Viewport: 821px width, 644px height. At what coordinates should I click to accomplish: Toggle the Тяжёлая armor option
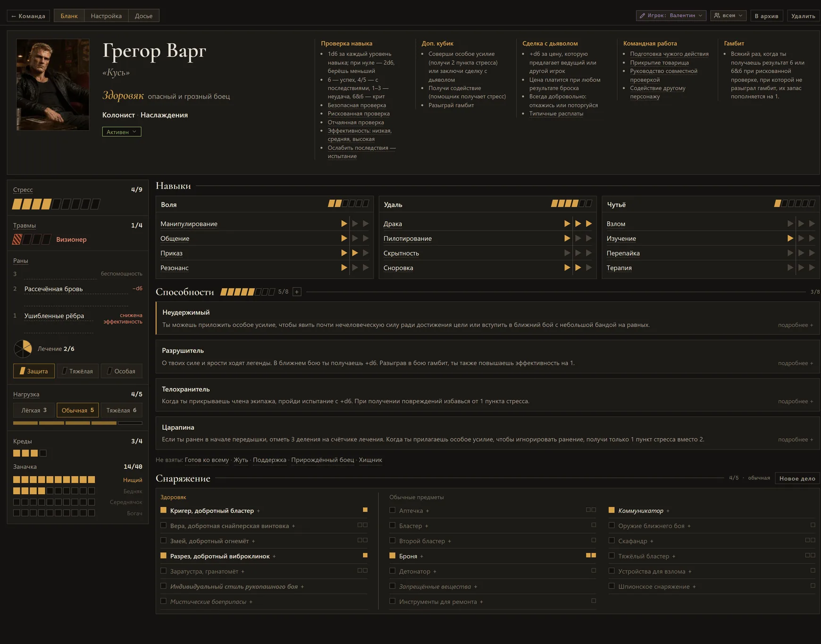[x=78, y=371]
